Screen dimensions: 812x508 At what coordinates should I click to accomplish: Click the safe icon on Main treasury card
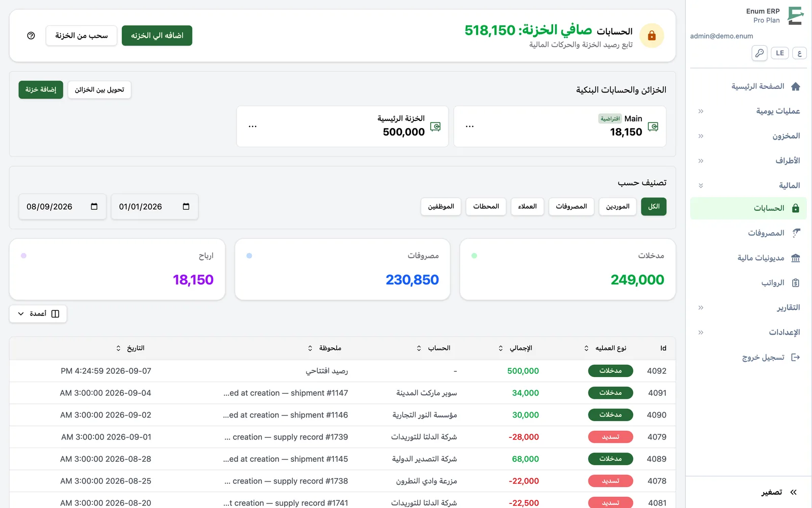point(653,126)
